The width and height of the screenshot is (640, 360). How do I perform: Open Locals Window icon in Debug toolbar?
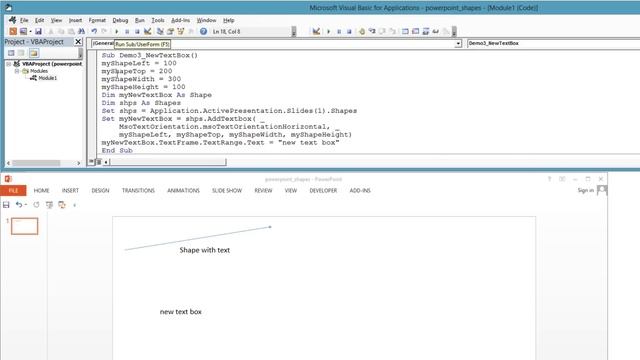pyautogui.click(x=405, y=31)
